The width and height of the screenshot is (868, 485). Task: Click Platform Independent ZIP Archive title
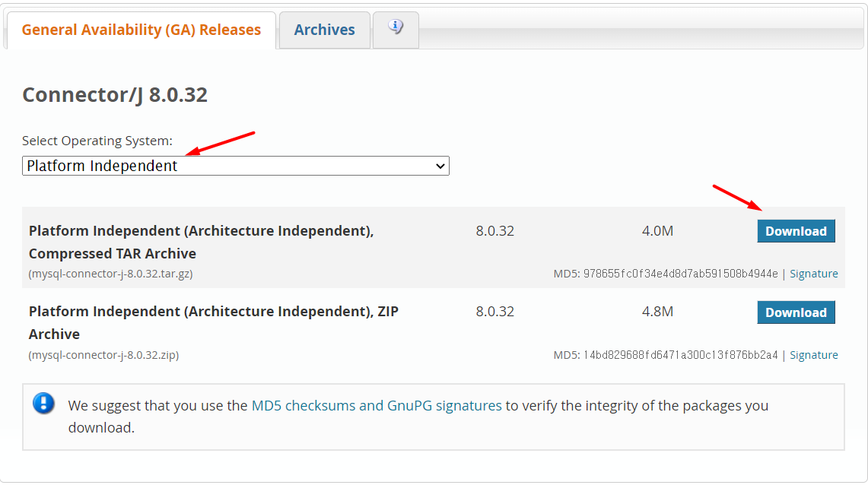[214, 323]
